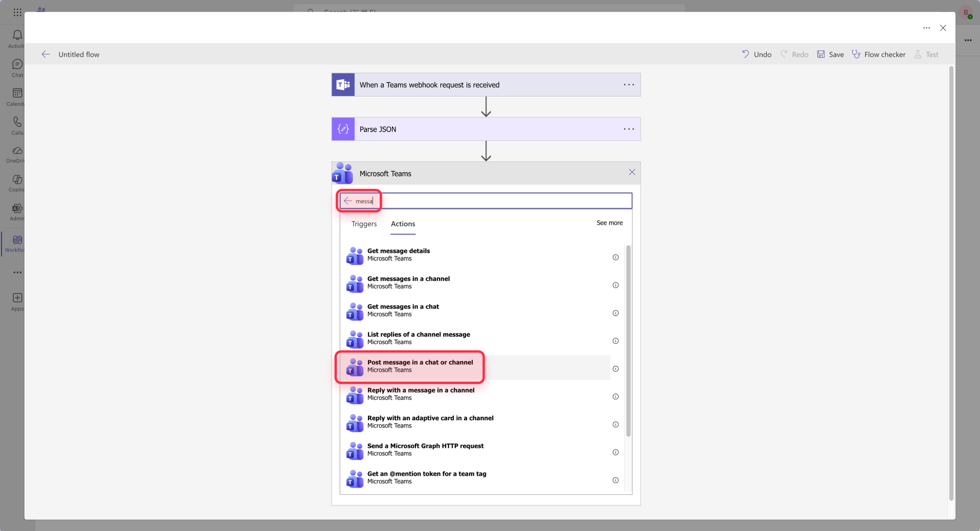This screenshot has width=980, height=531.
Task: Open Calls in the Teams sidebar
Action: pos(17,126)
